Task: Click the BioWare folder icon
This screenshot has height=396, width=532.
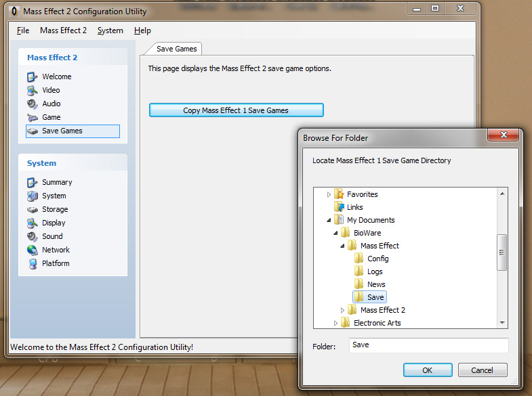Action: (x=346, y=233)
